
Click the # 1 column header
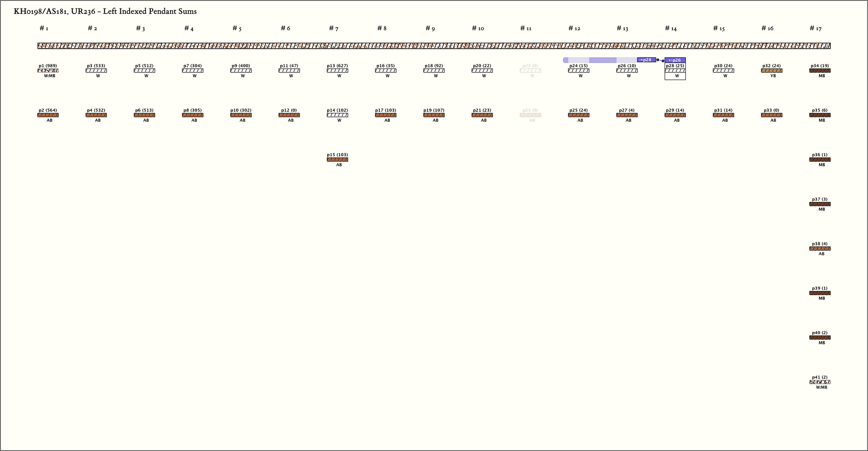44,28
